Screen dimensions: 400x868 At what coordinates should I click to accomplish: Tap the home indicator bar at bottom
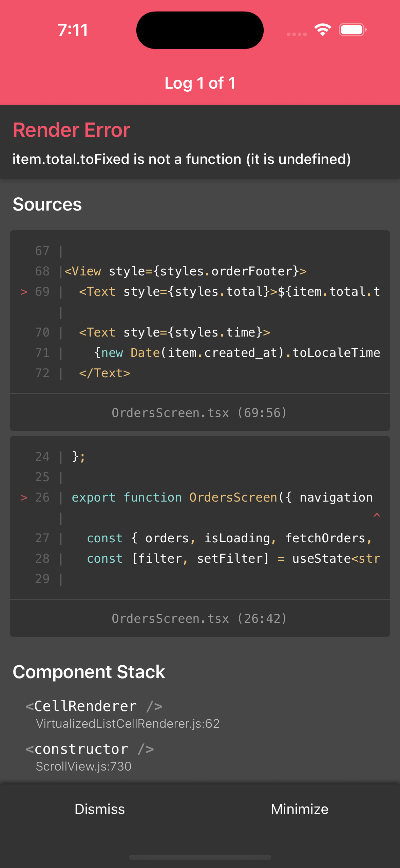click(200, 857)
